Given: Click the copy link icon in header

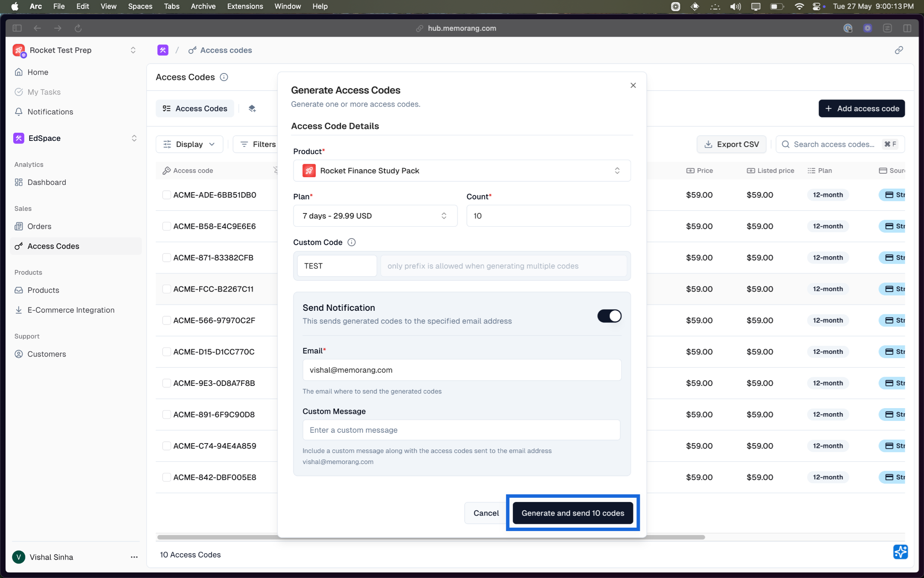Looking at the screenshot, I should click(899, 50).
